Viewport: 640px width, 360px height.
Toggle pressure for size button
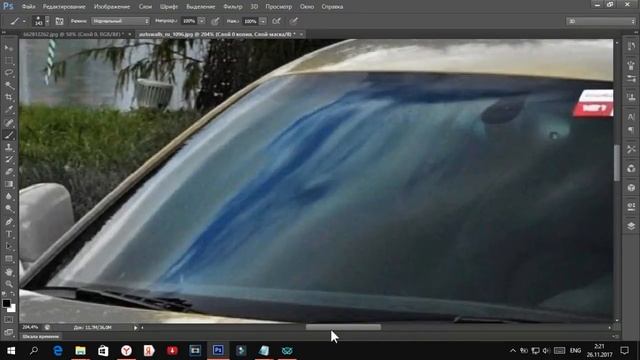[x=293, y=21]
